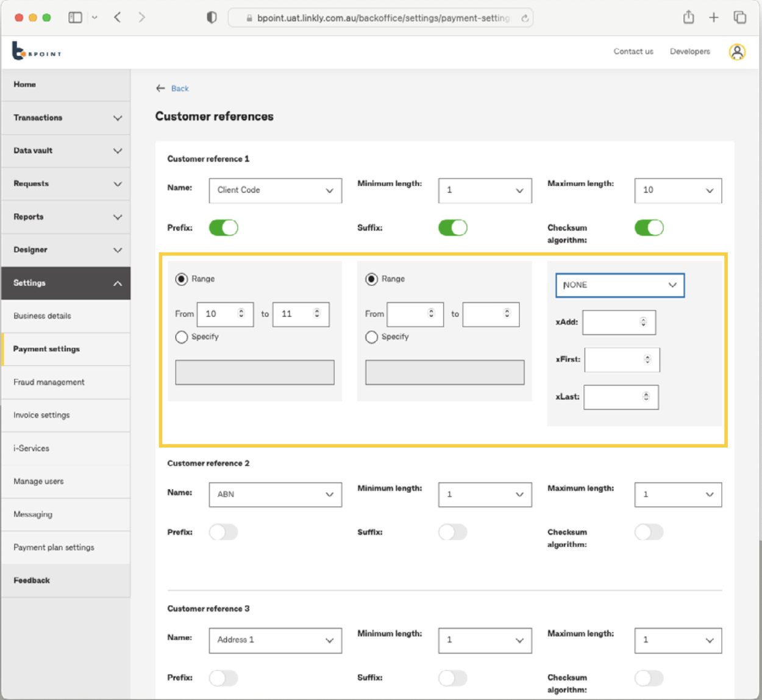Screen dimensions: 762x700
Task: Click the privacy shield icon in Safari
Action: 210,18
